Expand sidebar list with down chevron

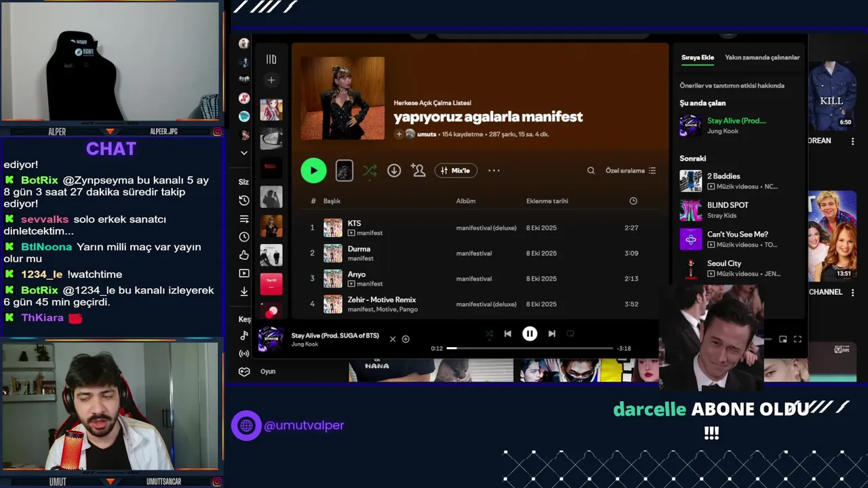(244, 153)
